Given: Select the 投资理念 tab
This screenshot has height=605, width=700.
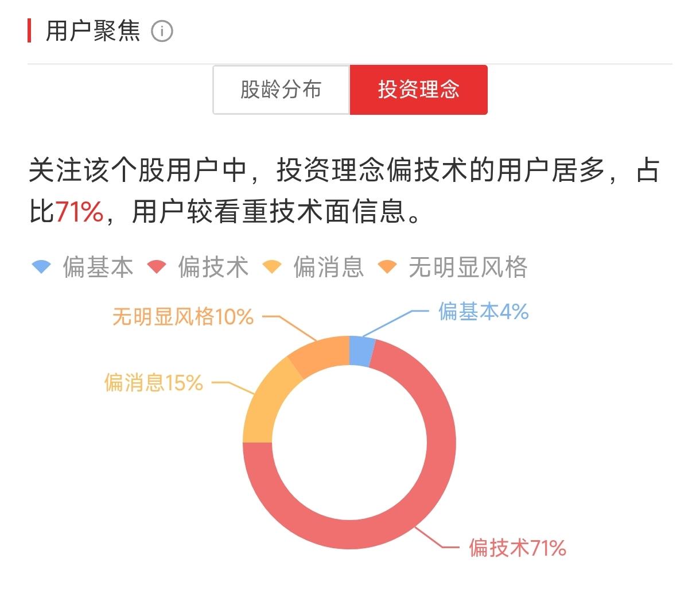Looking at the screenshot, I should point(419,90).
